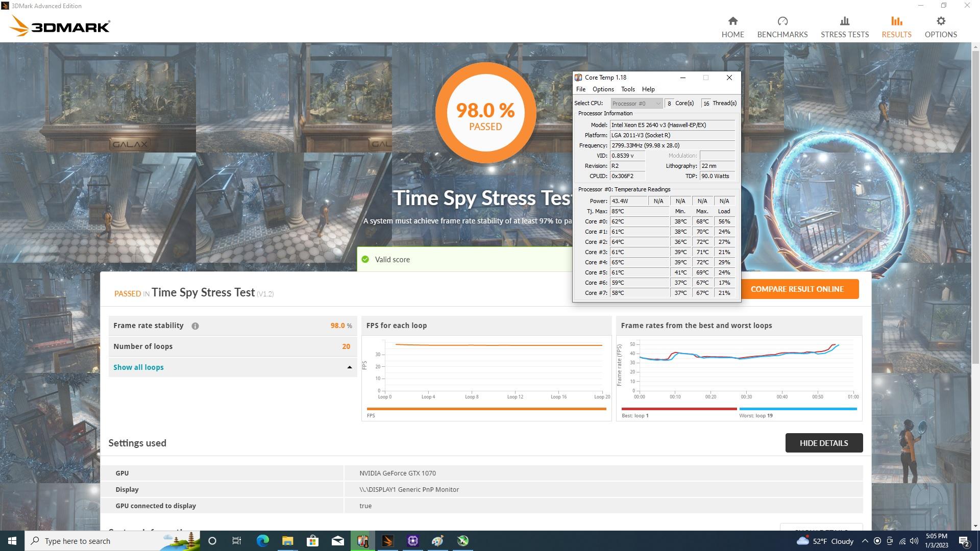Viewport: 980px width, 551px height.
Task: Click the TDP 90.0 Watts field
Action: click(717, 176)
